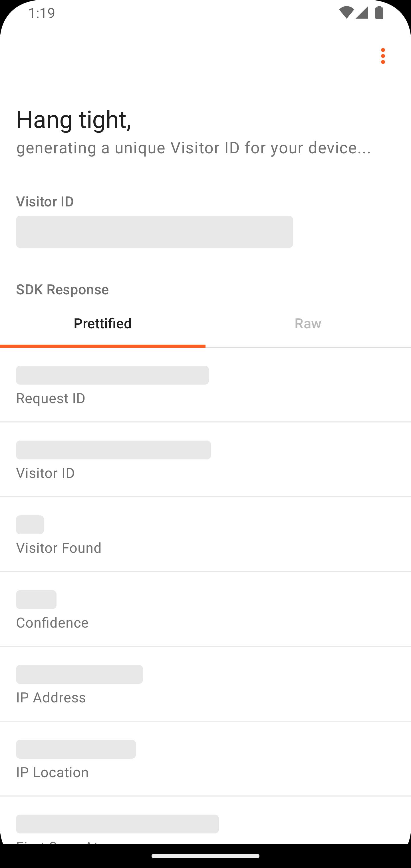411x868 pixels.
Task: Tap the Visitor ID row placeholder in list
Action: pos(113,450)
